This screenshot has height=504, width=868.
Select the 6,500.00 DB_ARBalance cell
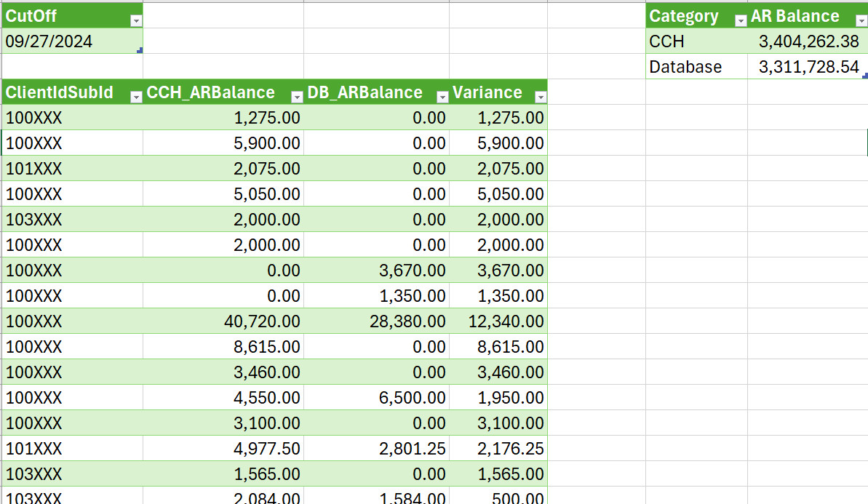pos(376,397)
